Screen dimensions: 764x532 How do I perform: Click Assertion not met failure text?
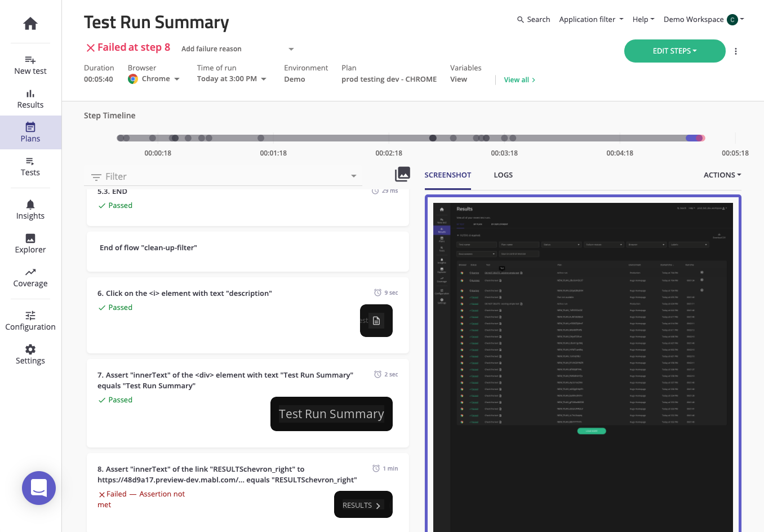coord(141,499)
